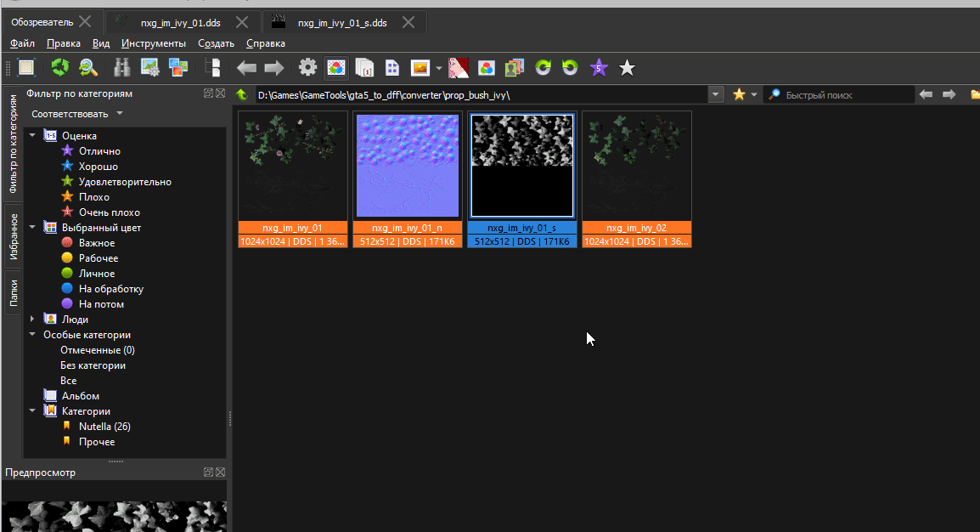Click the purple star rating icon

coord(599,68)
